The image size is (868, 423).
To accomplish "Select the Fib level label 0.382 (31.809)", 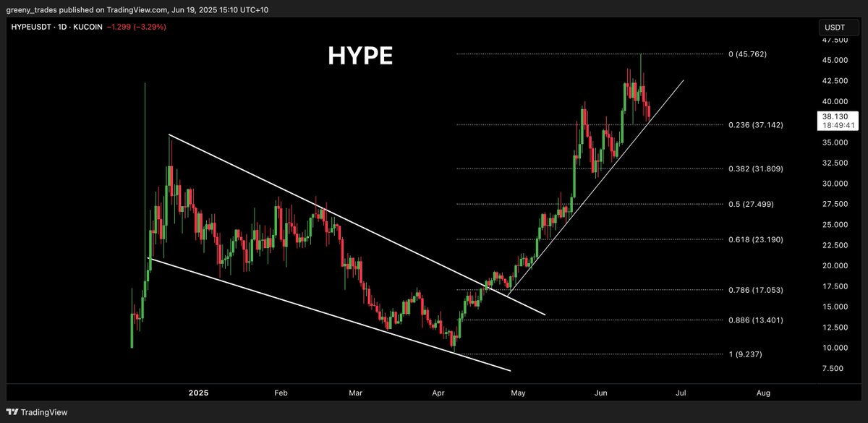I will coord(755,168).
